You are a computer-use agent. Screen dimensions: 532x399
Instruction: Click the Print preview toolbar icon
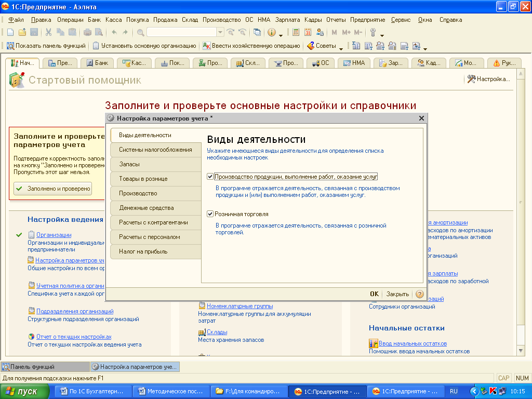99,32
